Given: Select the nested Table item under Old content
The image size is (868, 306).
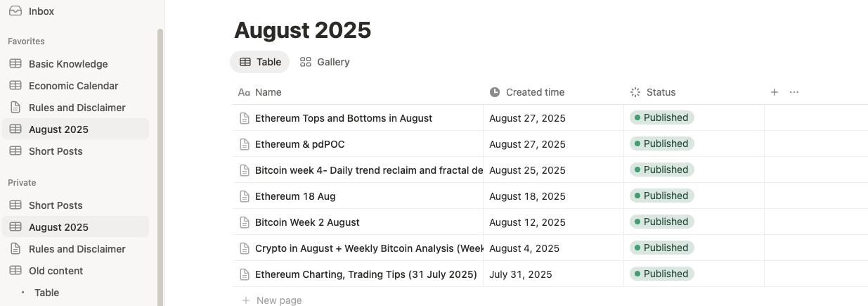Looking at the screenshot, I should click(x=47, y=293).
